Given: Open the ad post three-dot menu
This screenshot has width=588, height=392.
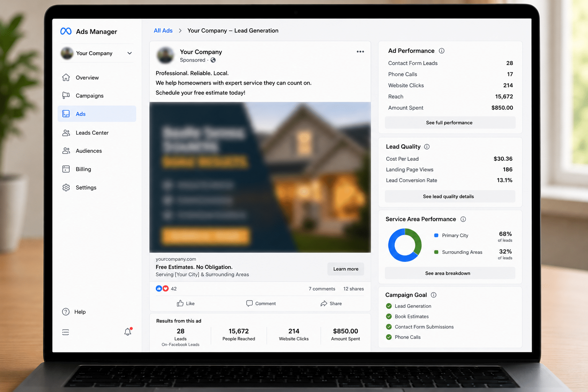Looking at the screenshot, I should point(360,52).
